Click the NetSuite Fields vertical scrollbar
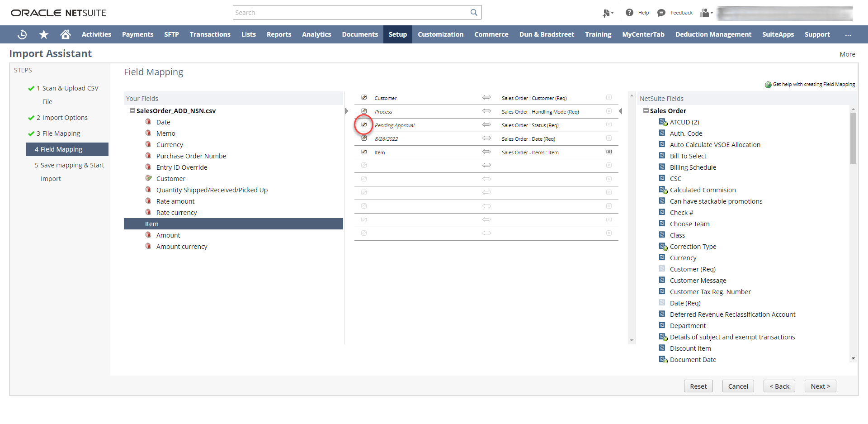The image size is (868, 424). point(853,138)
